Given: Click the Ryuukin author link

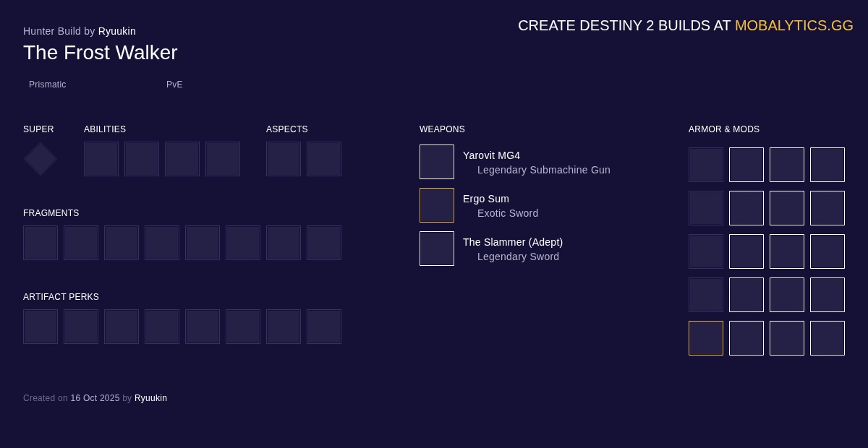Looking at the screenshot, I should (x=117, y=31).
